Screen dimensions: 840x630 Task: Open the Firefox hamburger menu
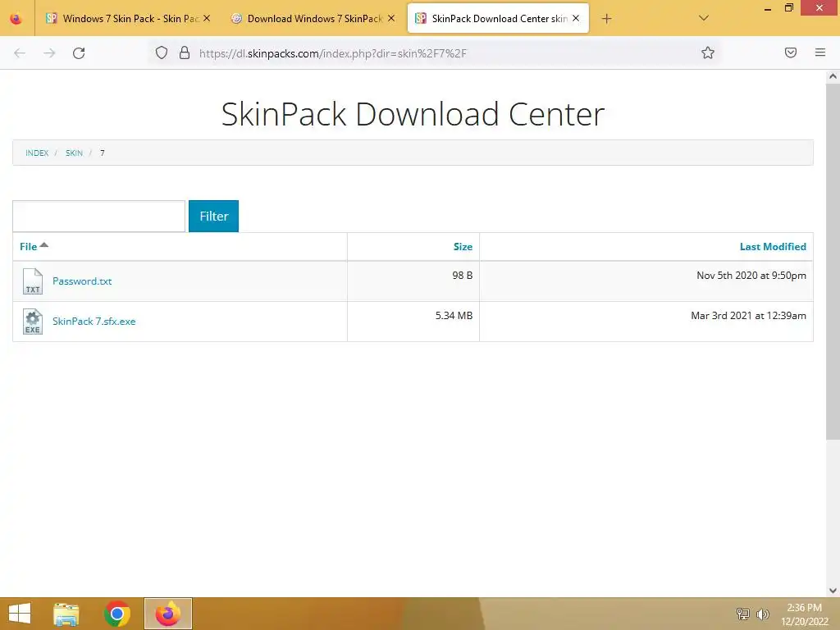[x=820, y=52]
